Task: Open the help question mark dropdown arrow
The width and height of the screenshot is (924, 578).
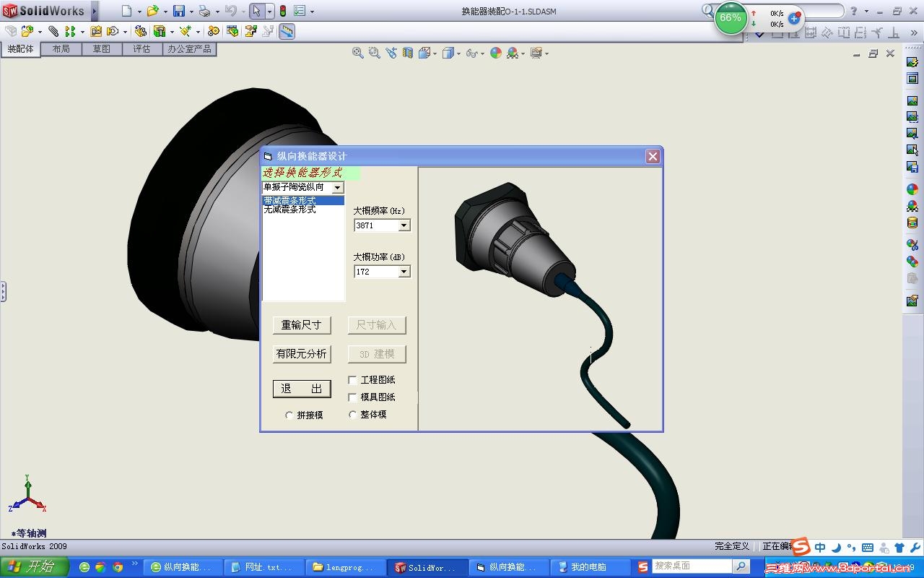Action: (866, 12)
